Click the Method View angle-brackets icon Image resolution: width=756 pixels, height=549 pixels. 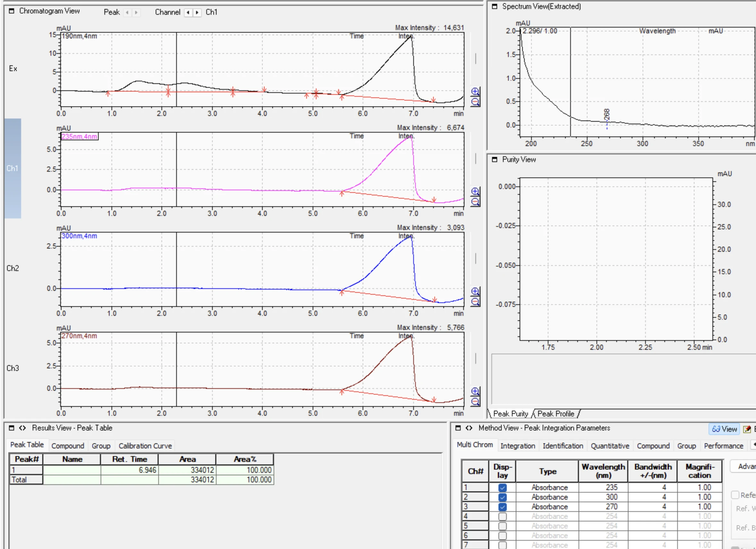tap(469, 428)
